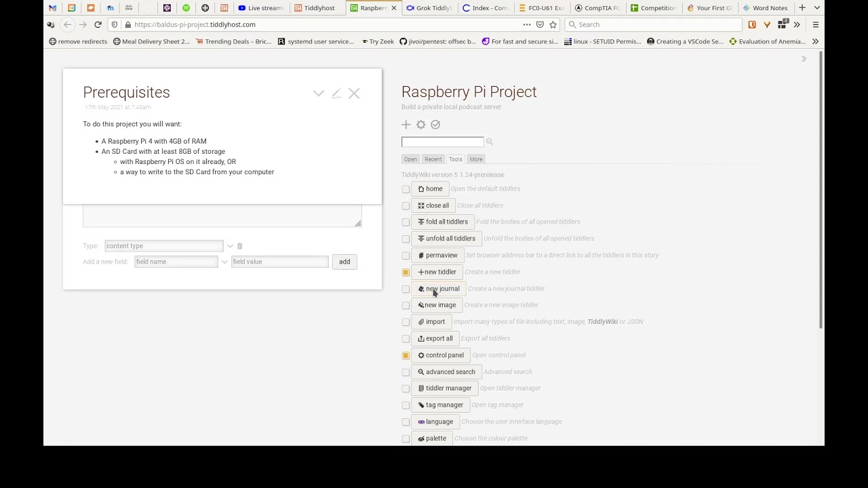This screenshot has width=868, height=488.
Task: Click the permaview tool button
Action: click(437, 256)
